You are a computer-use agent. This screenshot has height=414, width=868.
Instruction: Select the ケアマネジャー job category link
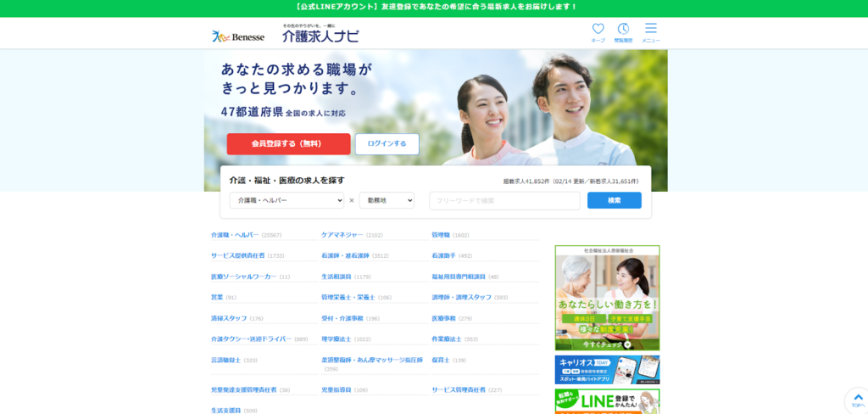click(x=342, y=235)
